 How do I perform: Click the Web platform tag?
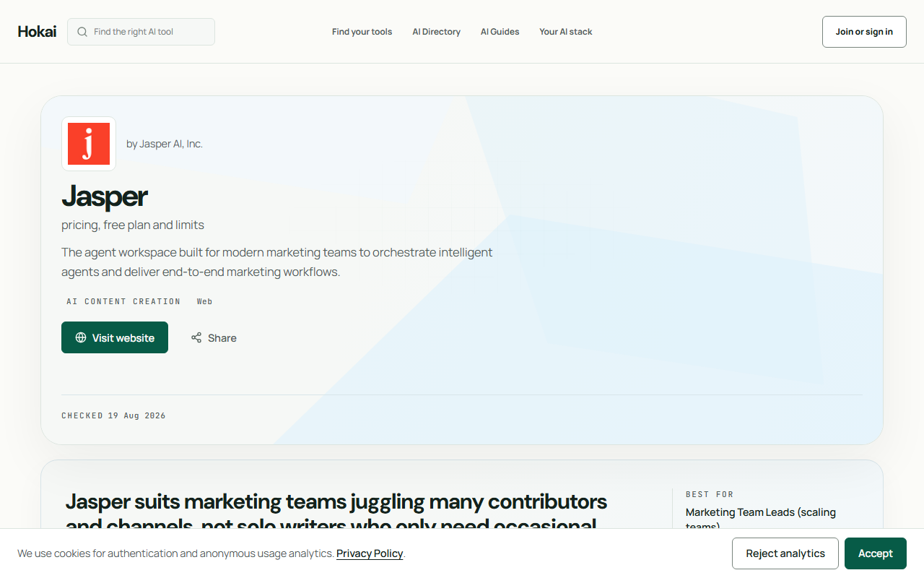(x=205, y=301)
